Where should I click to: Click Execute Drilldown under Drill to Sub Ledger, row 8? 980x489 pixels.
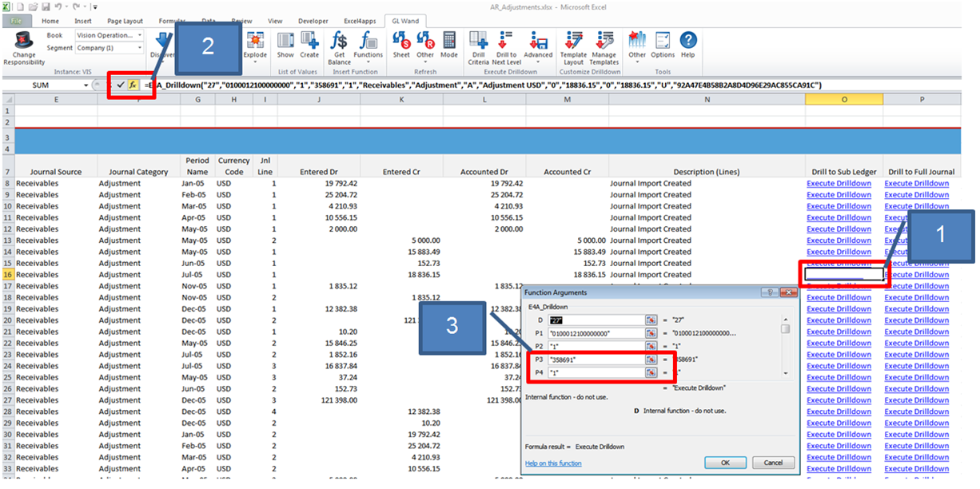click(x=839, y=184)
